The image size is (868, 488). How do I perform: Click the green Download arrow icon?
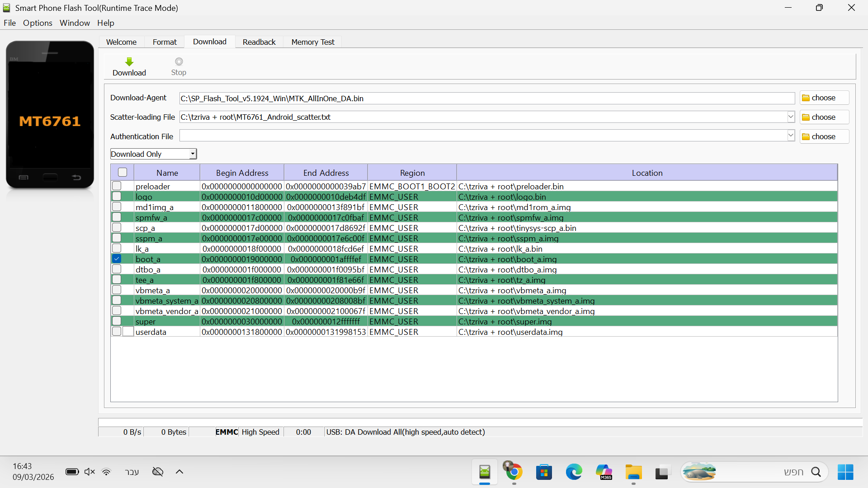(x=129, y=62)
